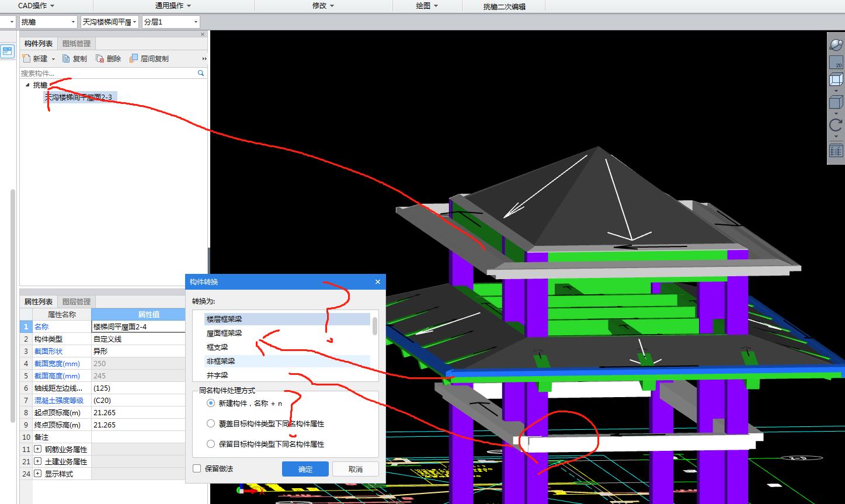Open the 挑檐 component type dropdown

click(x=47, y=22)
